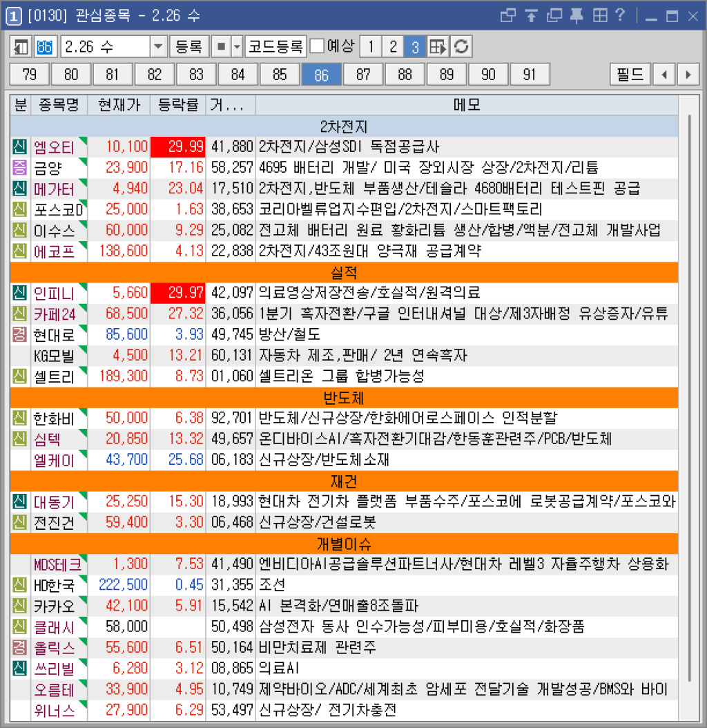Image resolution: width=707 pixels, height=728 pixels.
Task: Click the window number 1 icon in title bar
Action: [13, 17]
